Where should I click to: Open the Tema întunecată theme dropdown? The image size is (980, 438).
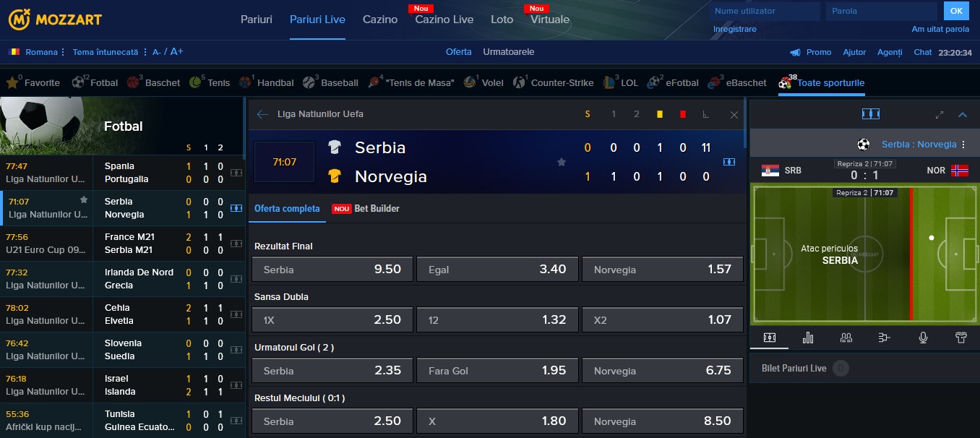(x=108, y=52)
